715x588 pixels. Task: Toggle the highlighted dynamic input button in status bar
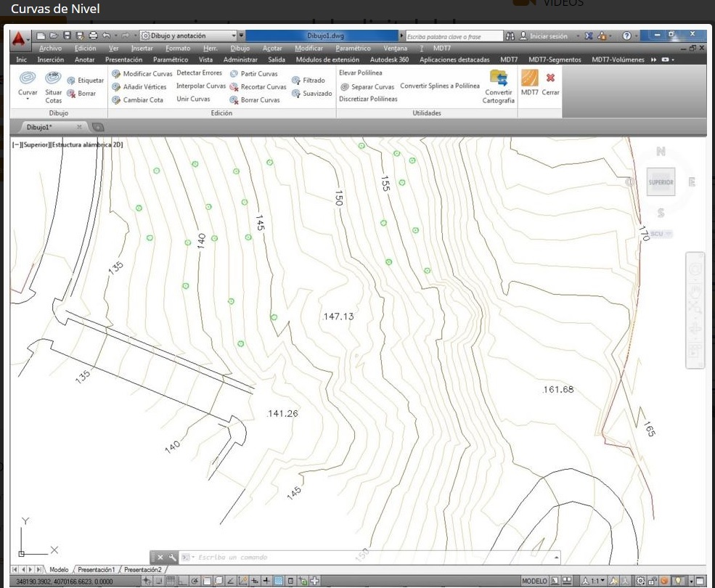279,581
